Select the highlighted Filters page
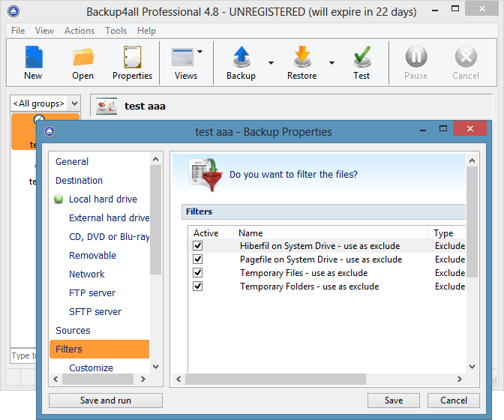504x420 pixels. (100, 349)
